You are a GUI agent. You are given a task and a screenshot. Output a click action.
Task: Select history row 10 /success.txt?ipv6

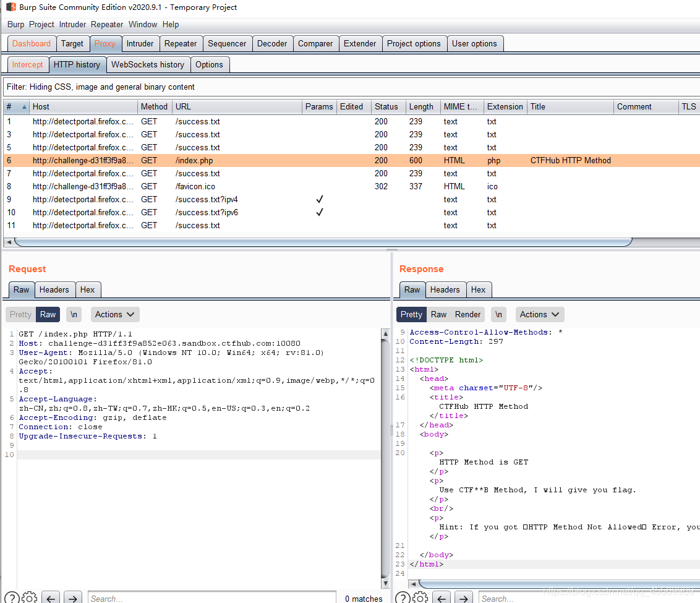(352, 212)
